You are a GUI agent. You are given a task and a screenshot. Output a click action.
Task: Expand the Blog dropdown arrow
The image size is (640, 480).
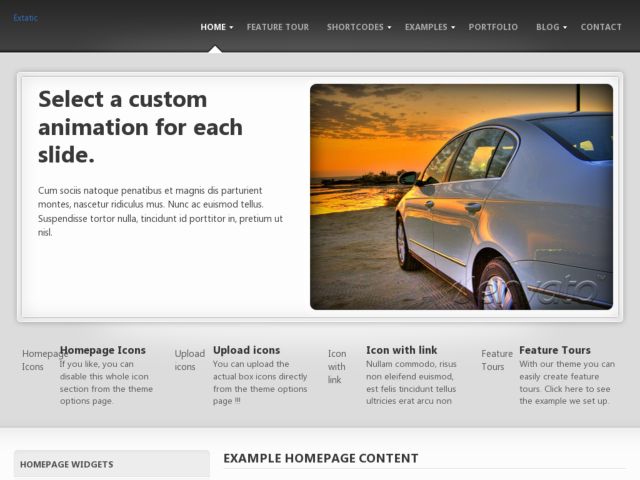[x=565, y=27]
